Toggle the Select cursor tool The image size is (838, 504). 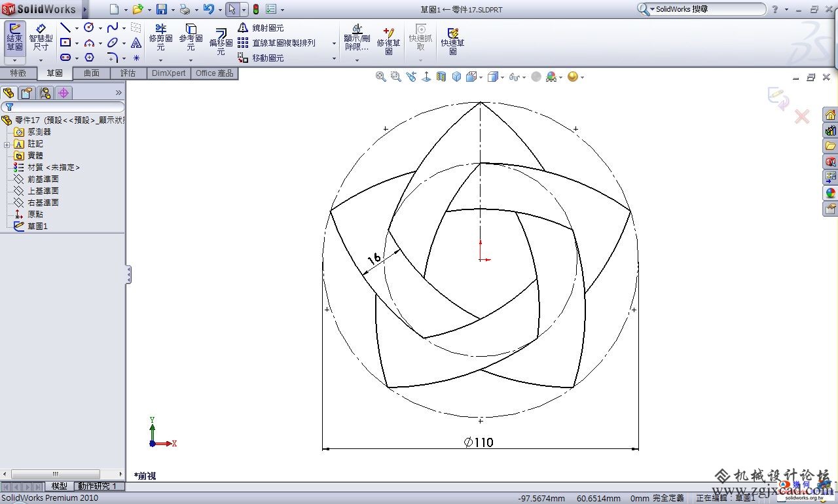tap(232, 9)
